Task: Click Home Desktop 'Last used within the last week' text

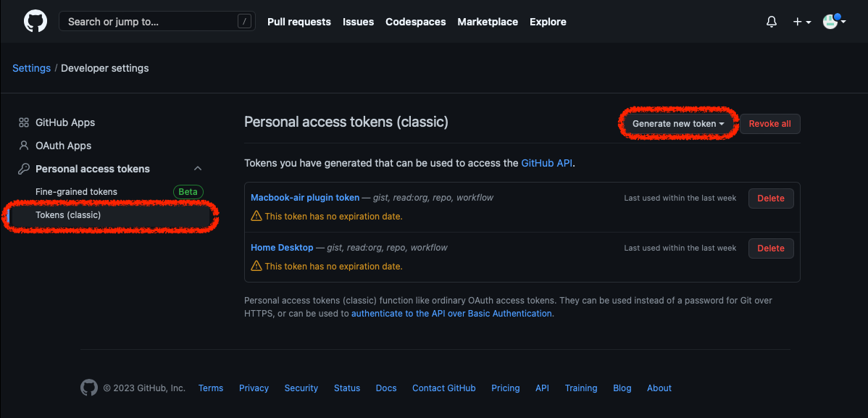Action: pyautogui.click(x=680, y=248)
